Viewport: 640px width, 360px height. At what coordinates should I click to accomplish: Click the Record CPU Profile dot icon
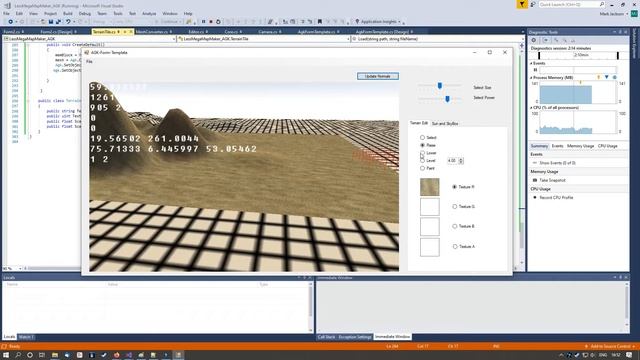pyautogui.click(x=535, y=197)
